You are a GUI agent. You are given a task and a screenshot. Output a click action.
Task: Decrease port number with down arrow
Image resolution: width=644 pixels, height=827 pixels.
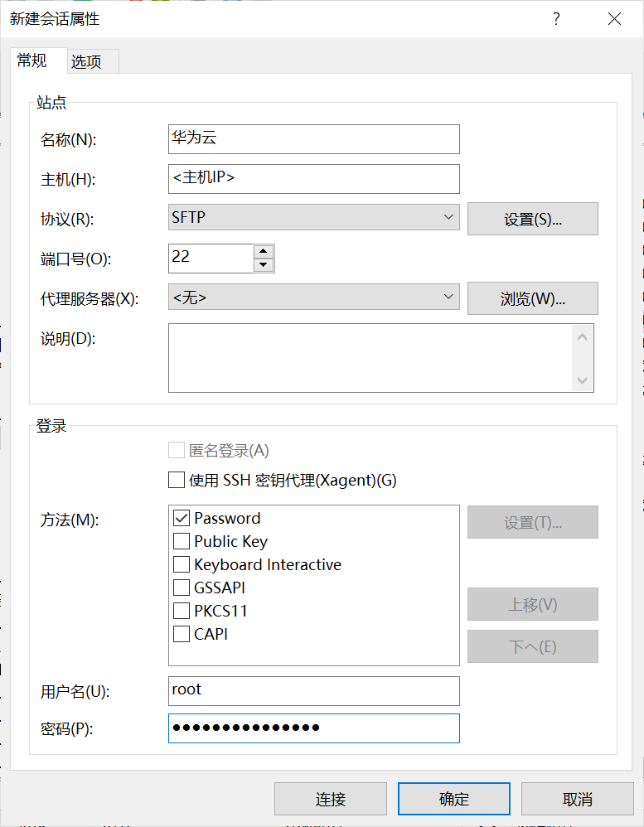(264, 265)
